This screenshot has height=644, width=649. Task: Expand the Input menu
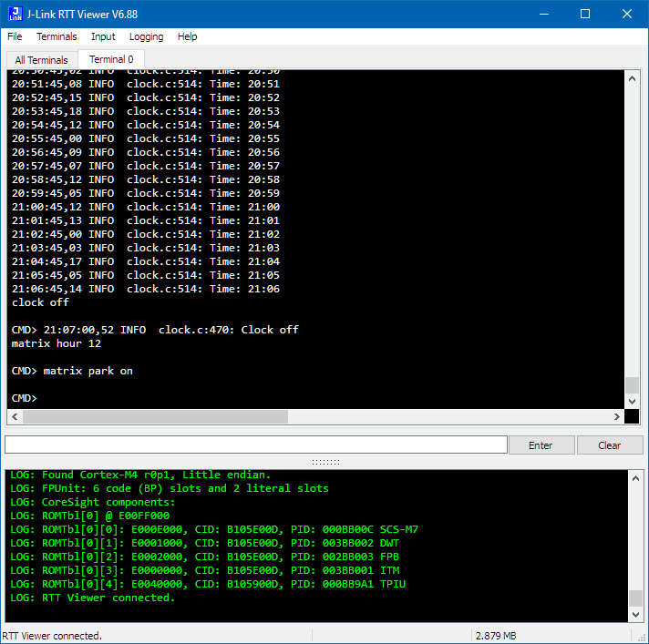103,36
